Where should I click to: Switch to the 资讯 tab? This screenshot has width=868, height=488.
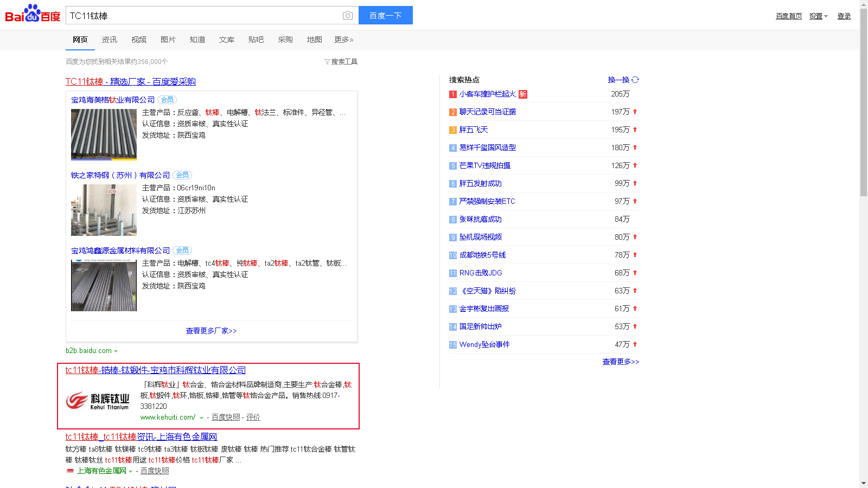(x=110, y=40)
